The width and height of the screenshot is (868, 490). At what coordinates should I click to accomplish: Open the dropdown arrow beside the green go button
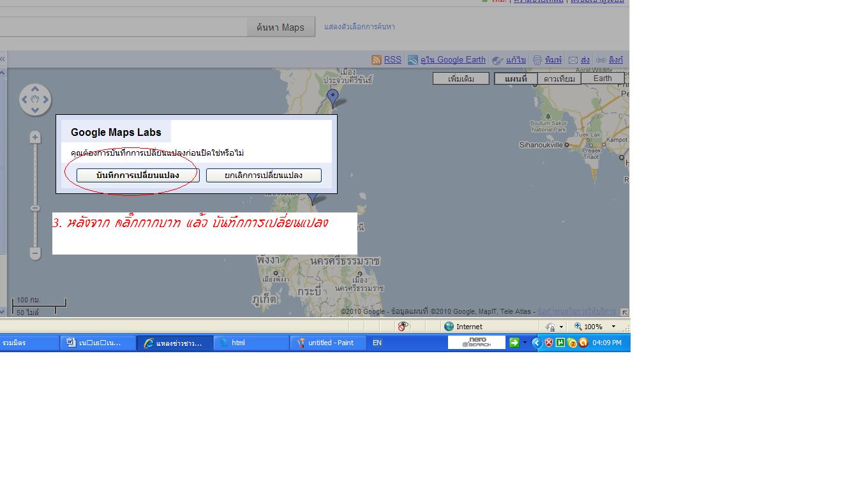pyautogui.click(x=525, y=343)
